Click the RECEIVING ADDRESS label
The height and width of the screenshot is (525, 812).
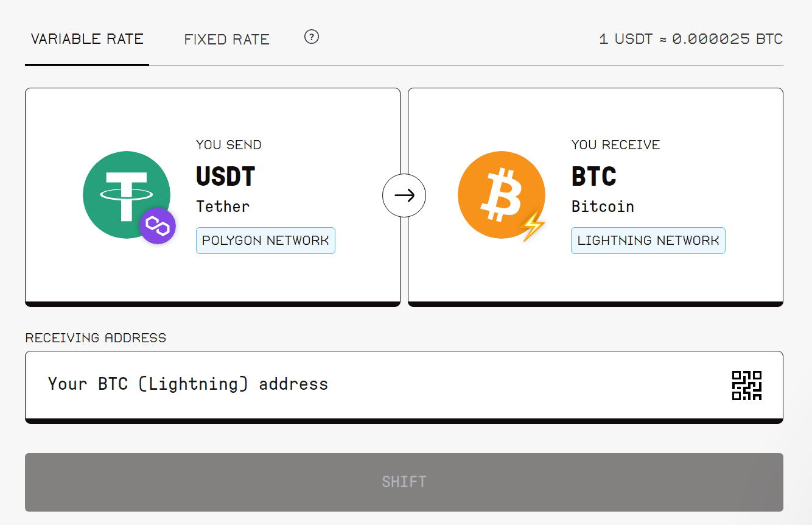tap(96, 337)
